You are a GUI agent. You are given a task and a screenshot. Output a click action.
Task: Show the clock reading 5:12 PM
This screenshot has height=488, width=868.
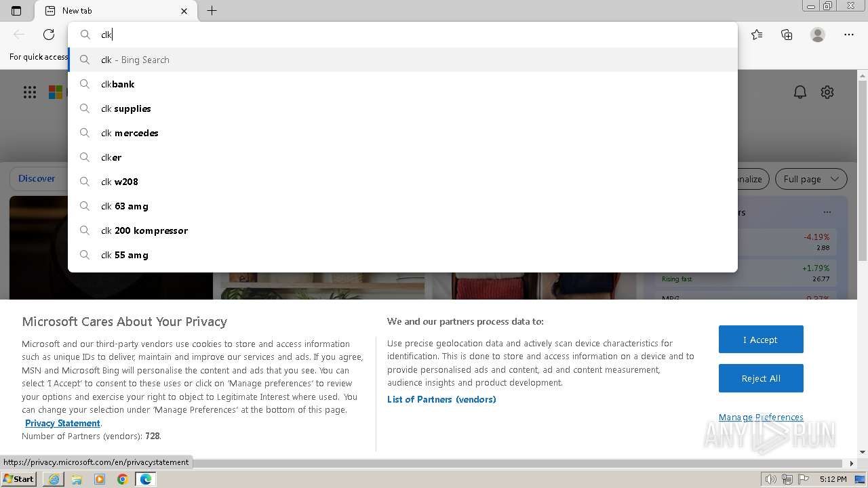[x=833, y=479]
